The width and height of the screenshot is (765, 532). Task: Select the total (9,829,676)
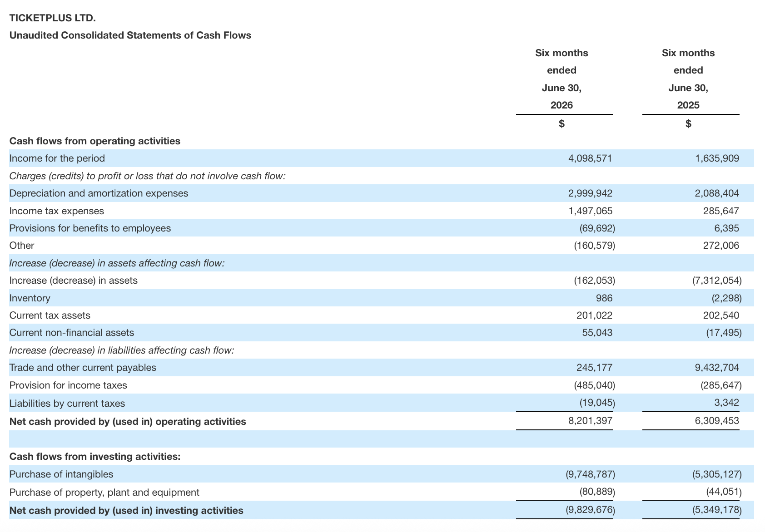point(590,510)
